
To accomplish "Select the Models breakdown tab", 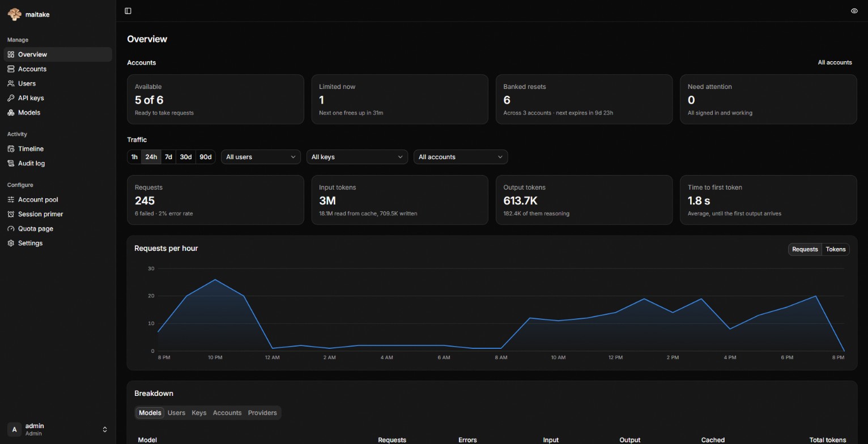I will 150,413.
